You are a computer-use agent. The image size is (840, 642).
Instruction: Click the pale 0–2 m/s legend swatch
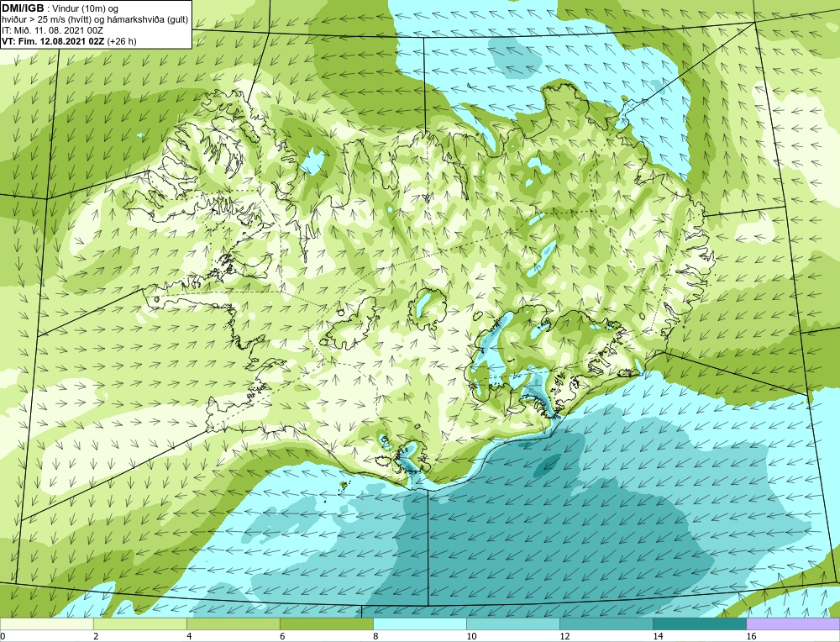click(46, 624)
